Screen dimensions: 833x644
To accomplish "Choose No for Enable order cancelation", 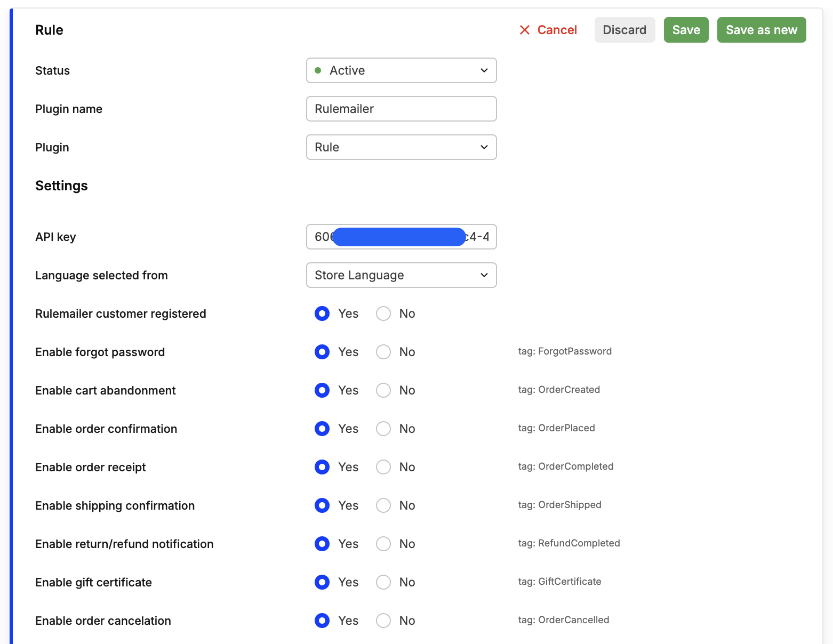I will pos(383,621).
